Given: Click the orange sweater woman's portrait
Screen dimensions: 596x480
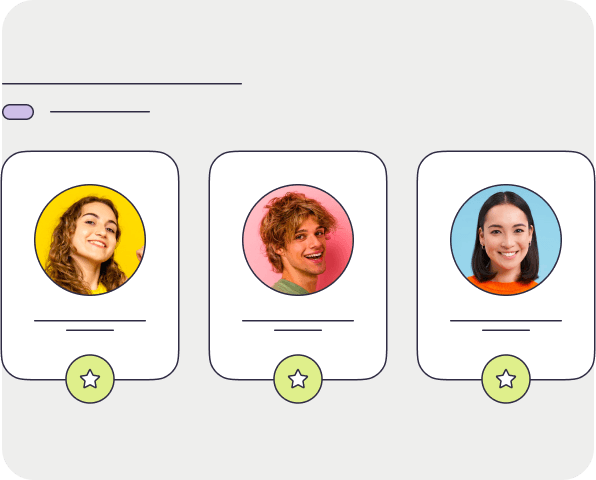Looking at the screenshot, I should pyautogui.click(x=506, y=240).
